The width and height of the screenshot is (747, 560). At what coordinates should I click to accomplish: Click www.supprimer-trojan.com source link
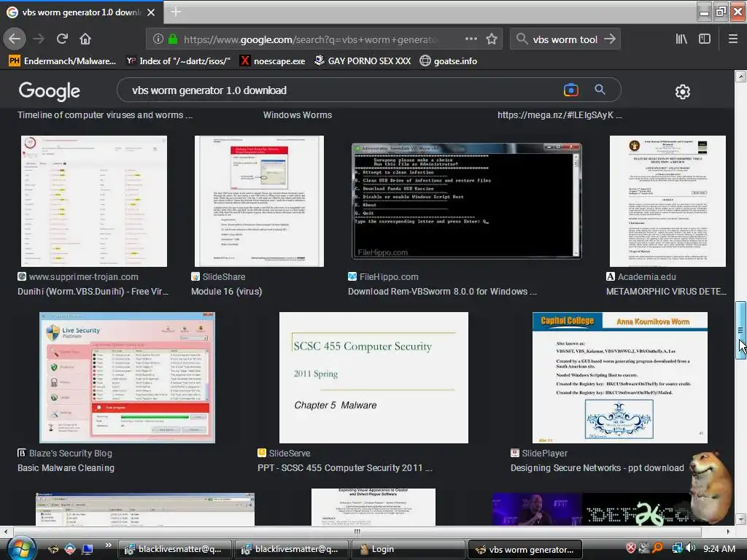[x=83, y=276]
